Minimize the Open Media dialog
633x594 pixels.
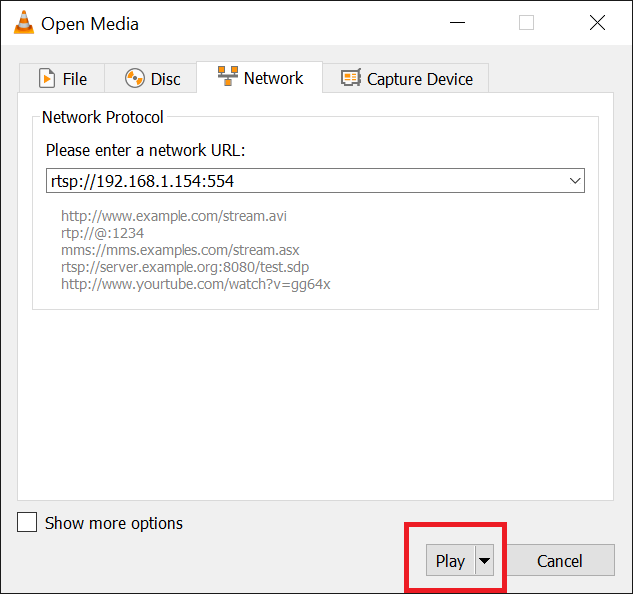458,23
